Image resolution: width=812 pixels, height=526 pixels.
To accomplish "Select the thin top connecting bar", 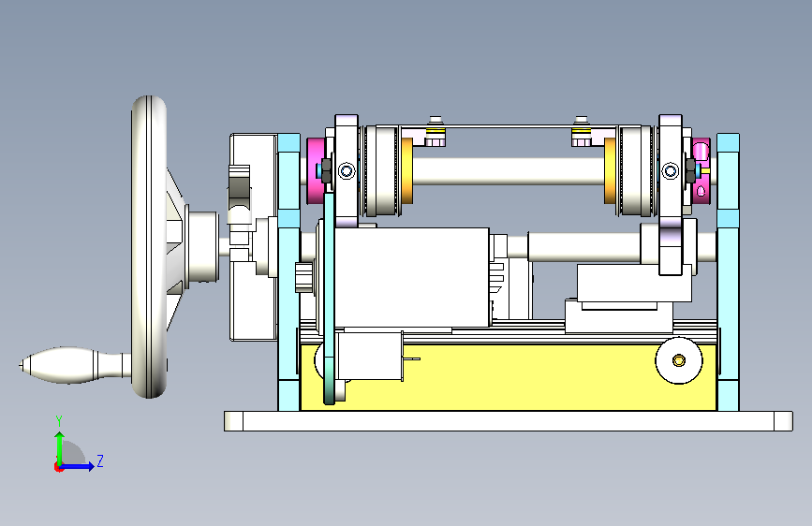I will click(x=508, y=125).
